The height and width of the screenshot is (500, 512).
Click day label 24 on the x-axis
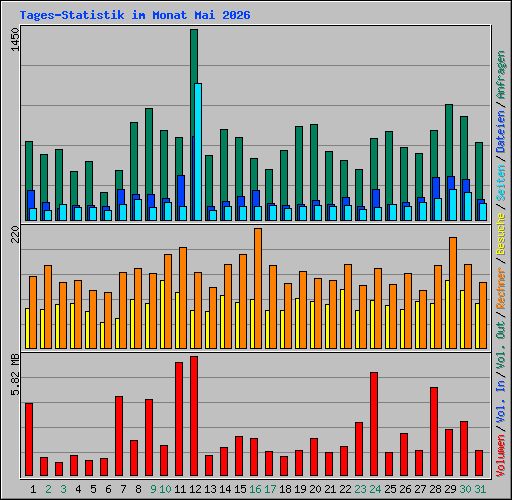(x=375, y=489)
